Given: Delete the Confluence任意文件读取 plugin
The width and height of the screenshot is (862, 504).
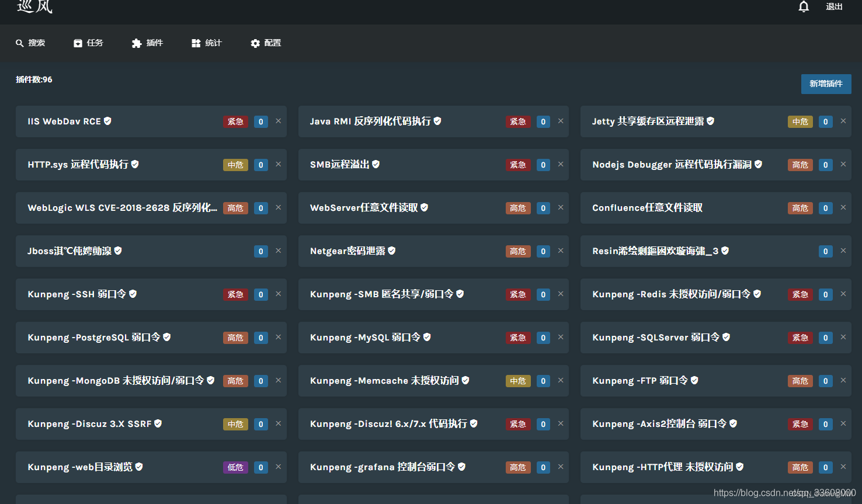Looking at the screenshot, I should 843,207.
